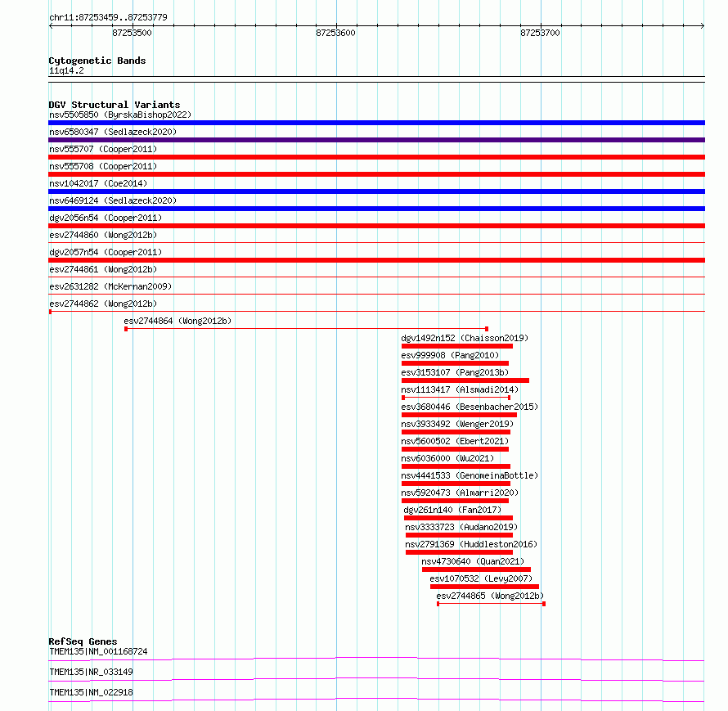Screen dimensions: 728x711
Task: Open nsv1113417 (Alsmadi2014) variant
Action: [x=460, y=389]
